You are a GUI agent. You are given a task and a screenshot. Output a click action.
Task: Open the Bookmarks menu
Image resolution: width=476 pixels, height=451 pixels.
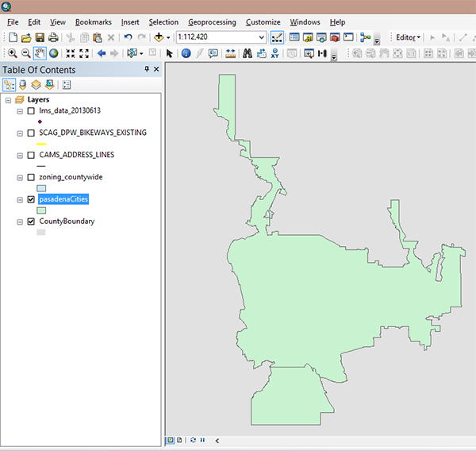click(x=94, y=22)
